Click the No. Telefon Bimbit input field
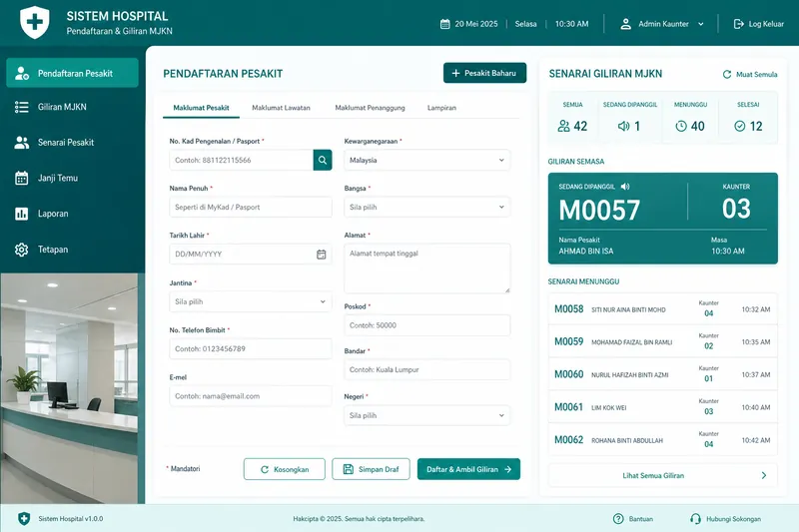 [251, 348]
